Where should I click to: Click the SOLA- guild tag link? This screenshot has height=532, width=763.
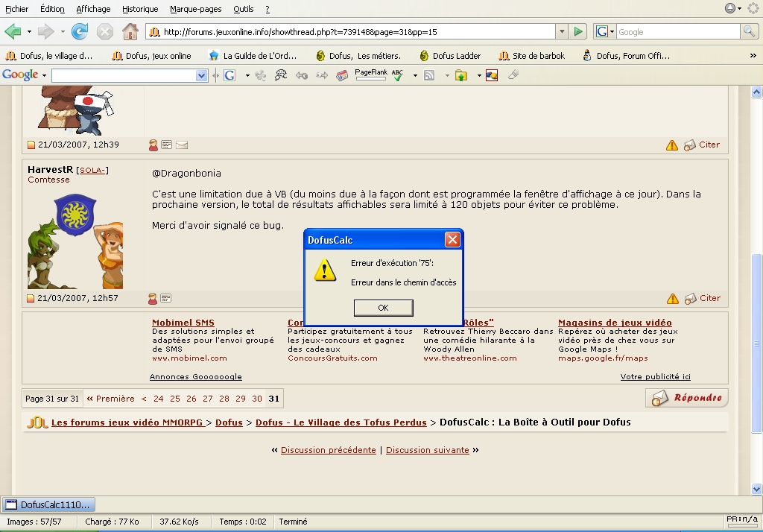92,171
